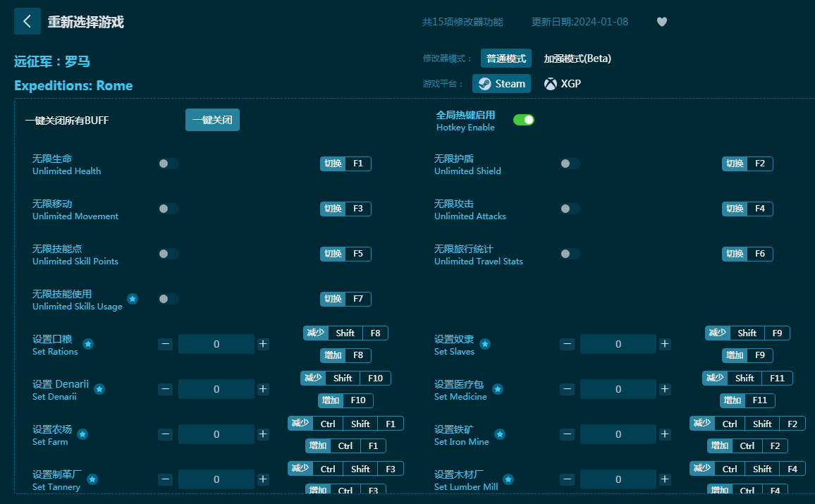Select the Steam platform button

coord(501,83)
